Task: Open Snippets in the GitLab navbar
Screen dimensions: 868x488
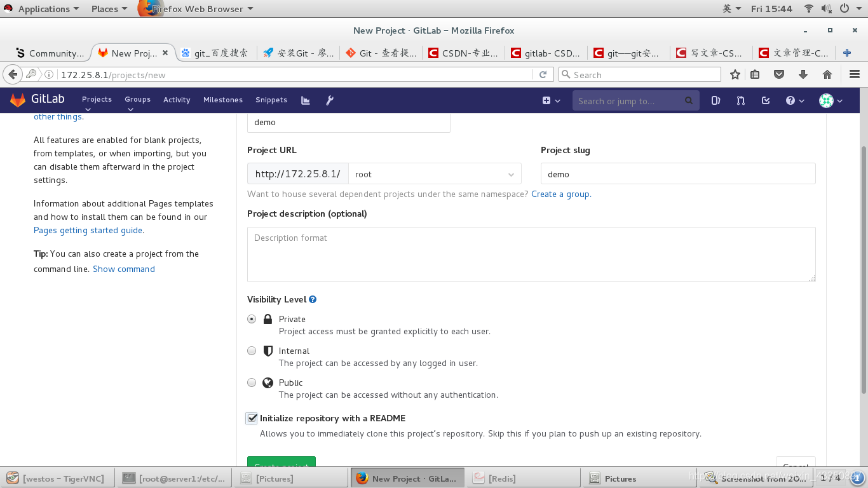Action: (271, 100)
